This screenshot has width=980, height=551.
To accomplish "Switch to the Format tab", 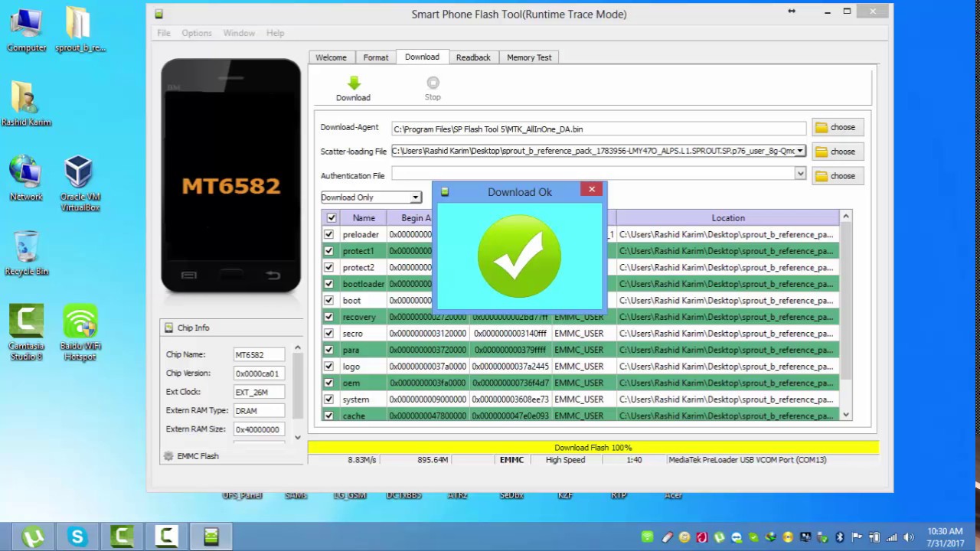I will pyautogui.click(x=376, y=57).
